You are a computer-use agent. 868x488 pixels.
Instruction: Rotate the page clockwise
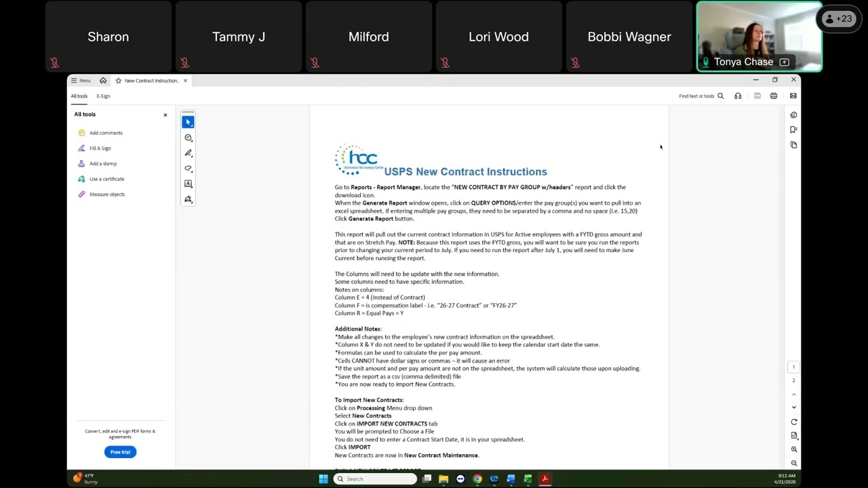tap(794, 422)
